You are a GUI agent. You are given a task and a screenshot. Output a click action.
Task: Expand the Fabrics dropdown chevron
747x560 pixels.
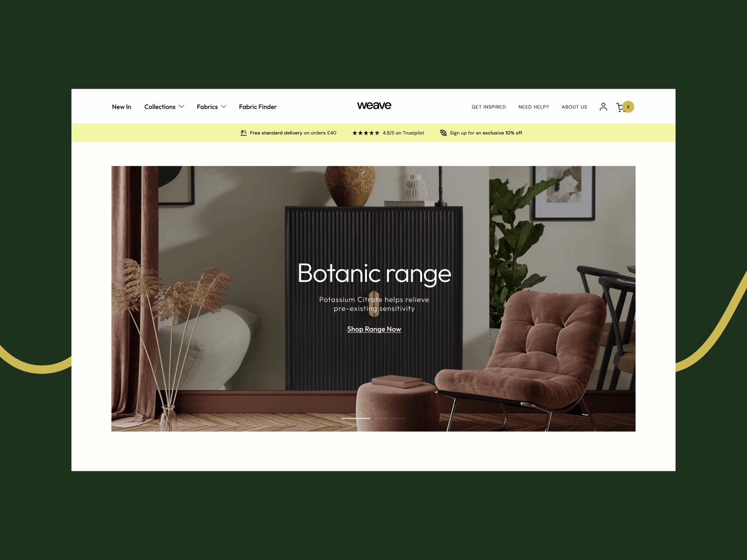click(x=224, y=107)
